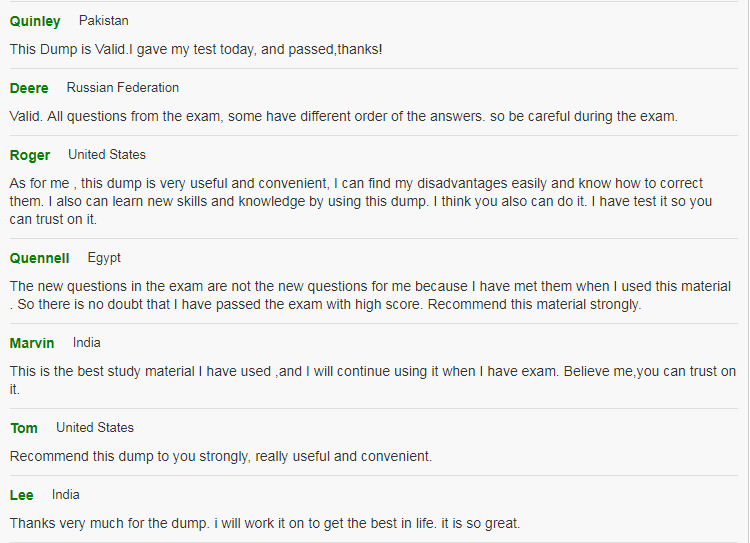Screen dimensions: 750x543
Task: Select Russian Federation country label
Action: tap(122, 88)
